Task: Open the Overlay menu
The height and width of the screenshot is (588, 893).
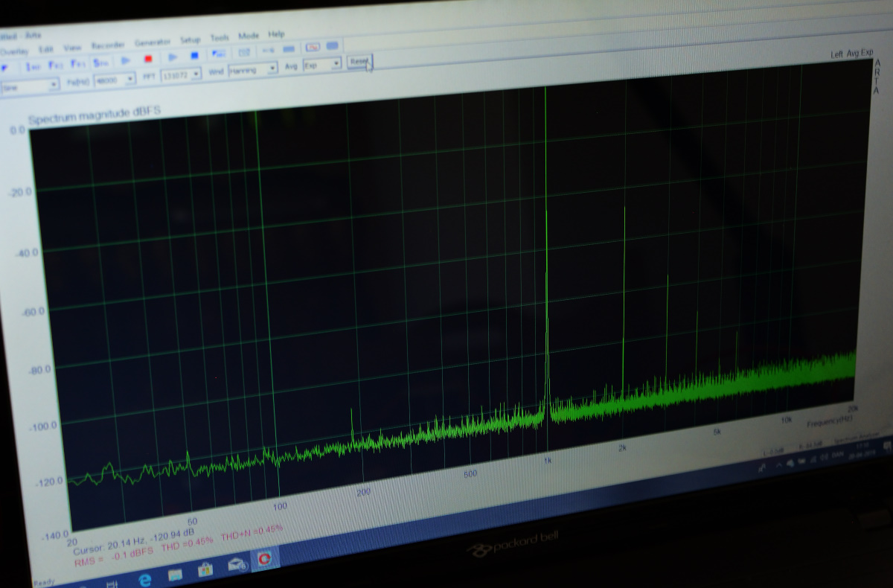Action: pos(14,51)
